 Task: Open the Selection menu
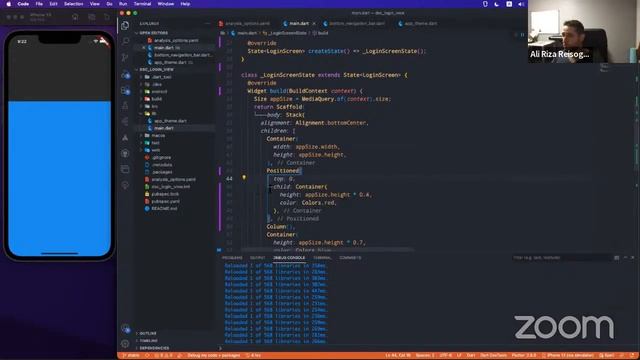(x=73, y=4)
